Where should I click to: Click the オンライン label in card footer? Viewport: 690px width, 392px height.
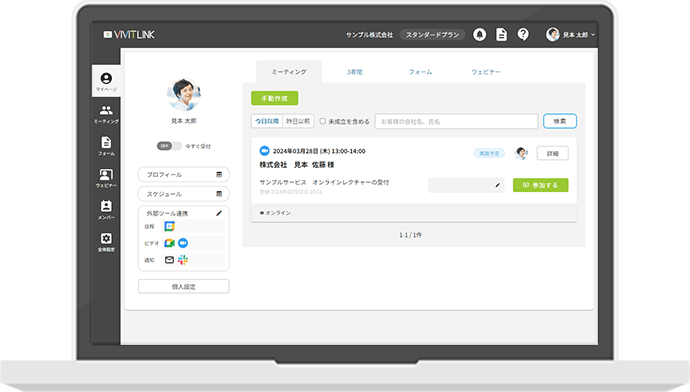click(275, 213)
